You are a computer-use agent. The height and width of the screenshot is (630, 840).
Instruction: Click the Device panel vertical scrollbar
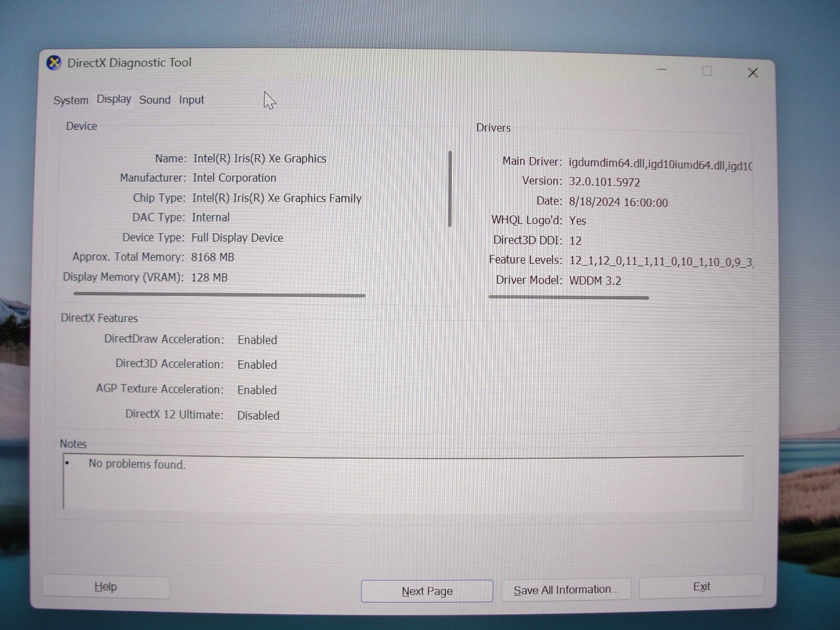pyautogui.click(x=450, y=189)
